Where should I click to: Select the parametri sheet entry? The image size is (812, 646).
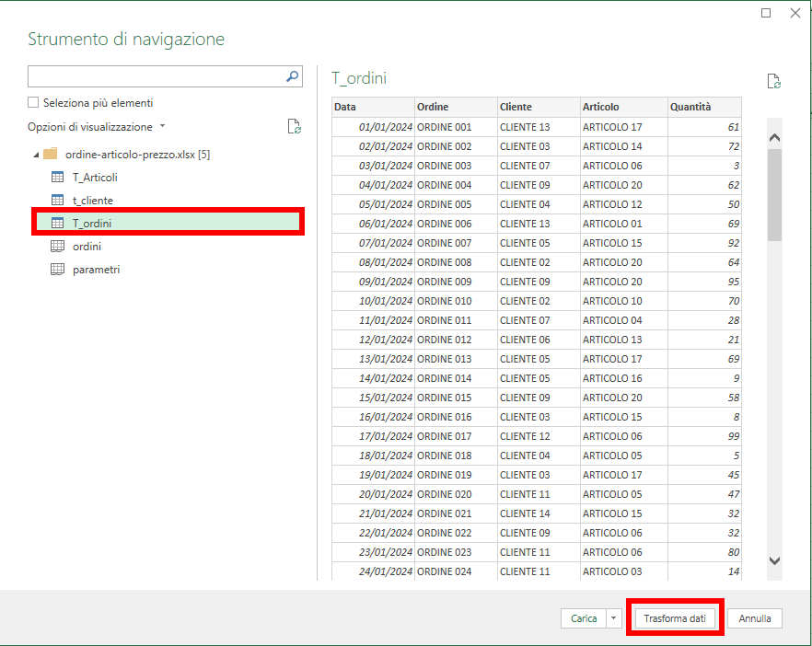tap(97, 270)
